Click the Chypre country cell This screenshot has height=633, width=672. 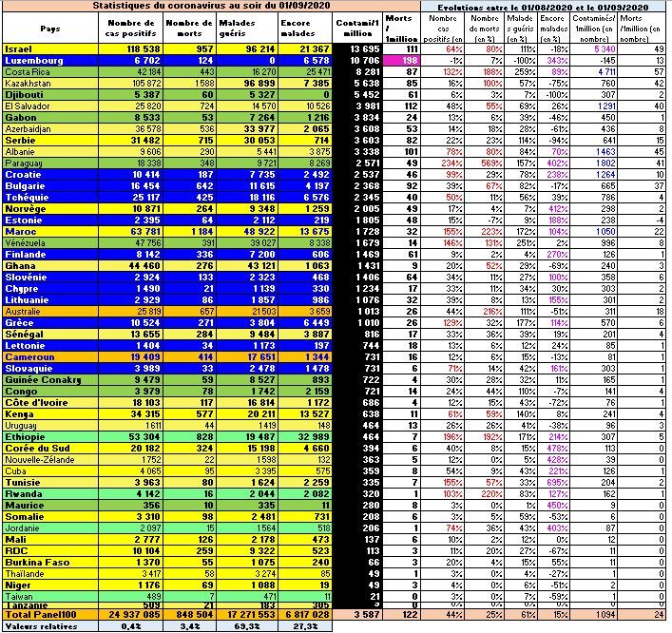(50, 288)
